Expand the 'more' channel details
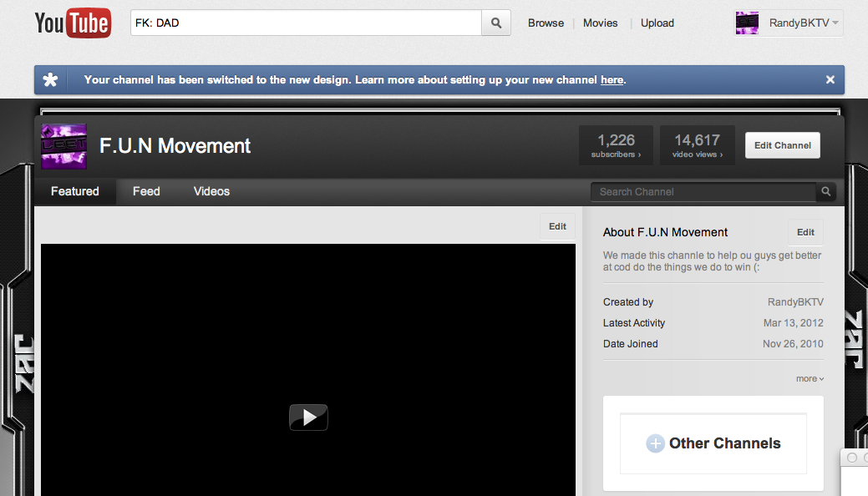The width and height of the screenshot is (868, 496). [810, 378]
